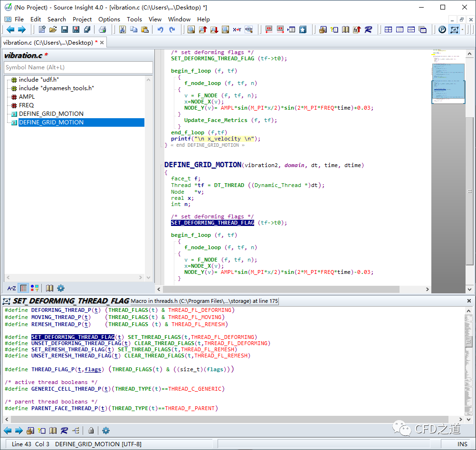Switch to the vibration.c file tab
The width and height of the screenshot is (476, 450).
coord(48,42)
